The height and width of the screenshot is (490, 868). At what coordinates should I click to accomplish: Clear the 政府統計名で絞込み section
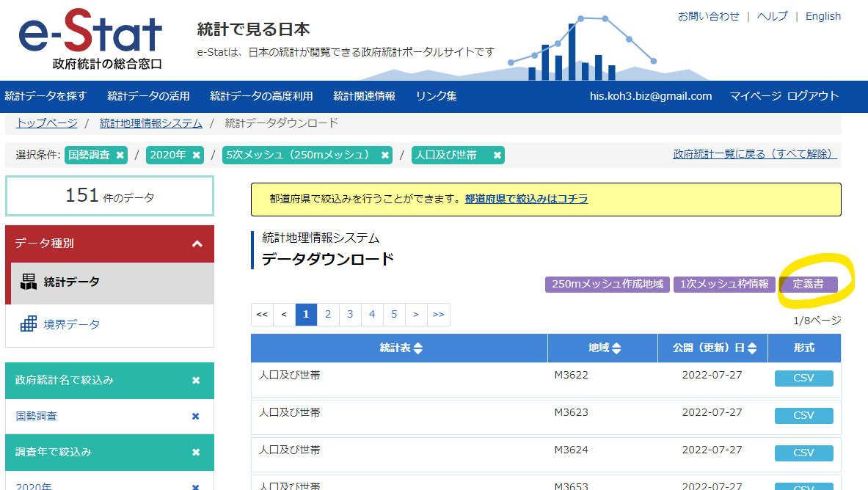click(x=195, y=381)
